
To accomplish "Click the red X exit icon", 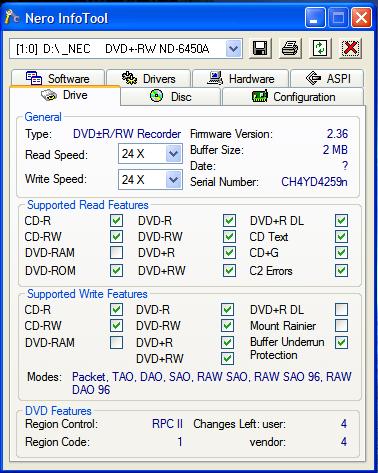I will (350, 49).
